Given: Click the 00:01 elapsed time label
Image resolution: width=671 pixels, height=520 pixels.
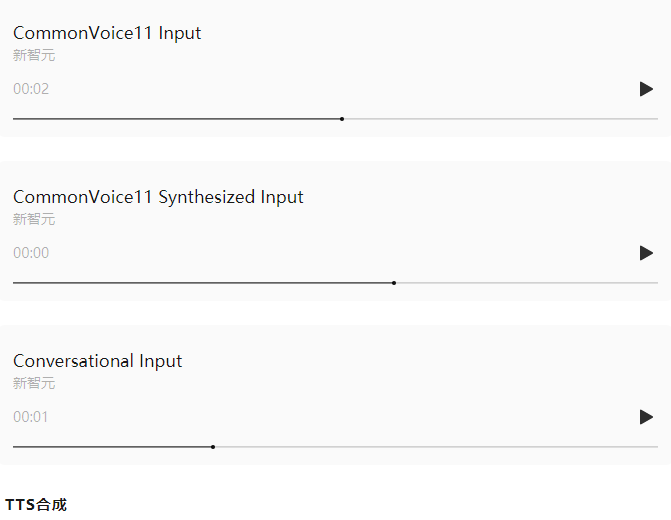Looking at the screenshot, I should (30, 417).
